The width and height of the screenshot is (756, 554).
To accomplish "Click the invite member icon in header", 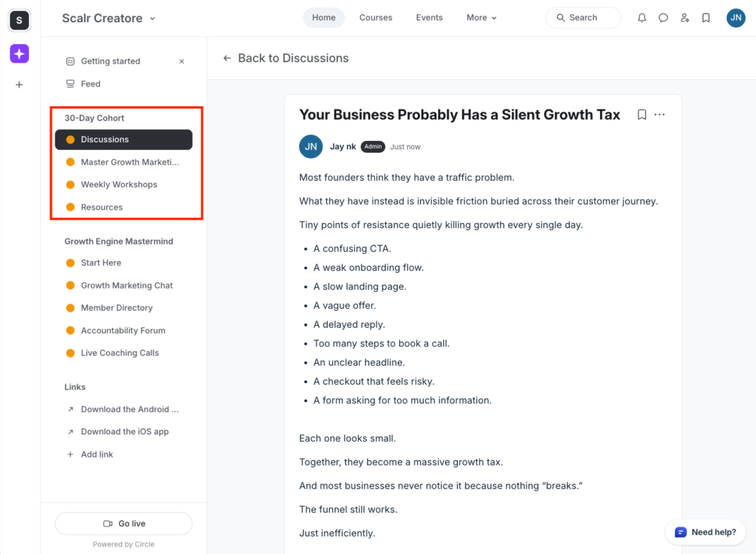I will [x=684, y=18].
